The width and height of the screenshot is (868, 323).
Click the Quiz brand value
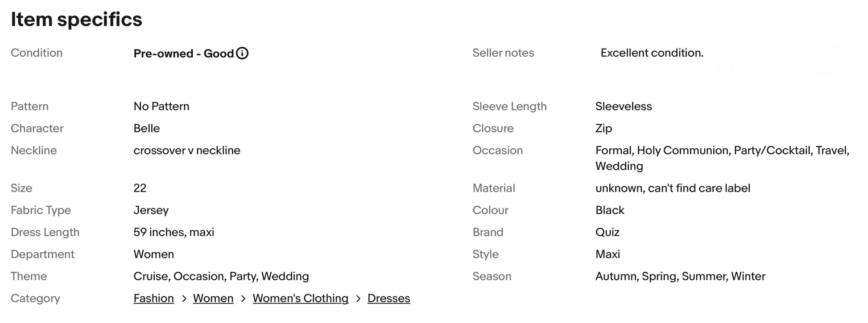608,233
